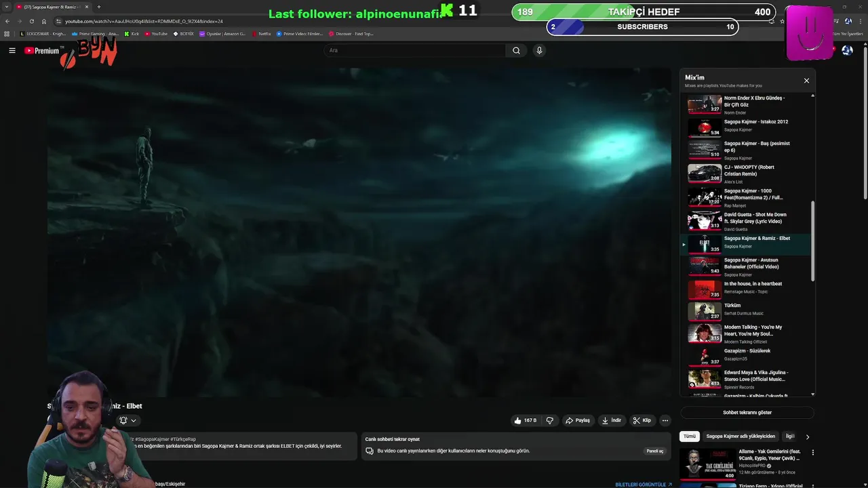Click BİLETLERİ GÖRÜNTÜLE link
Viewport: 868px width, 488px height.
pyautogui.click(x=644, y=485)
